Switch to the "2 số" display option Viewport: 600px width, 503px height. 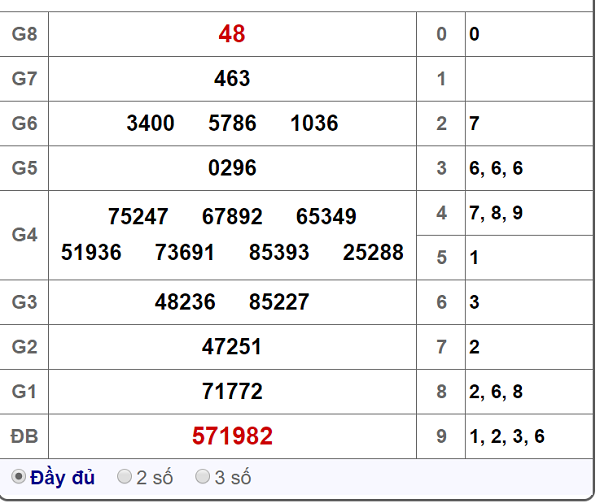click(x=125, y=477)
